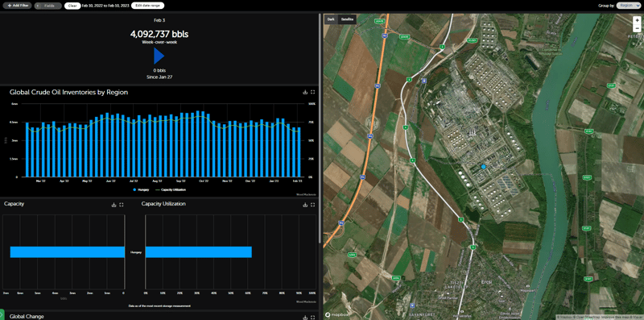Image resolution: width=644 pixels, height=320 pixels.
Task: Switch map to Satellite style
Action: tap(347, 19)
